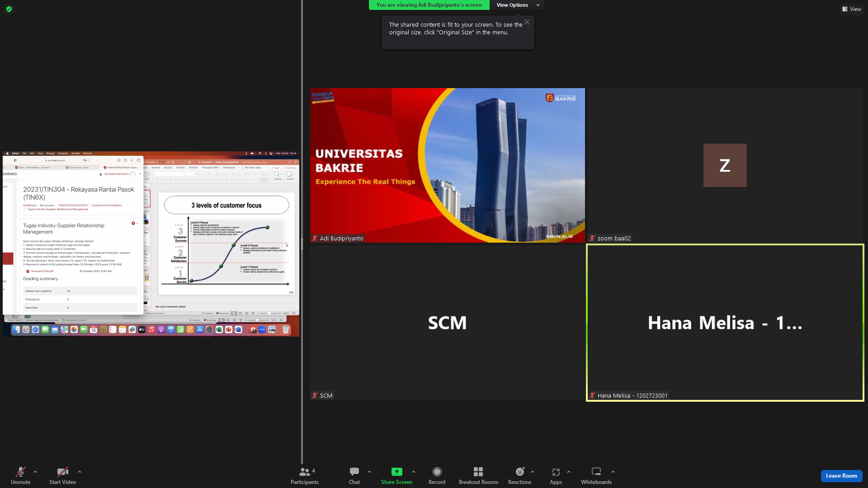
Task: Click the Calendar icon in shared Dock
Action: (94, 330)
